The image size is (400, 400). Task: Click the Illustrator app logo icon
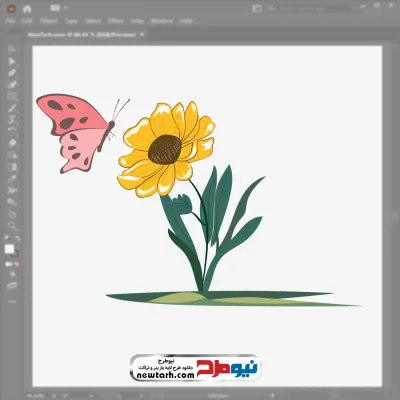11,9
